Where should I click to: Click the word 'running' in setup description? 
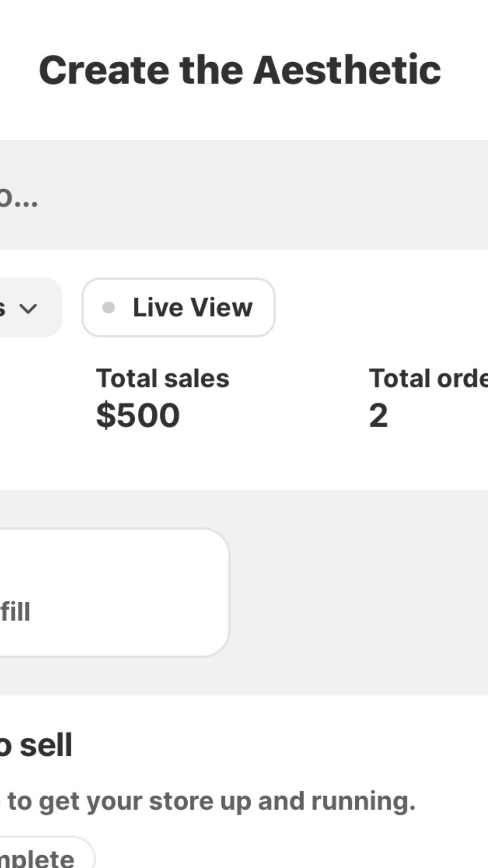pos(364,802)
